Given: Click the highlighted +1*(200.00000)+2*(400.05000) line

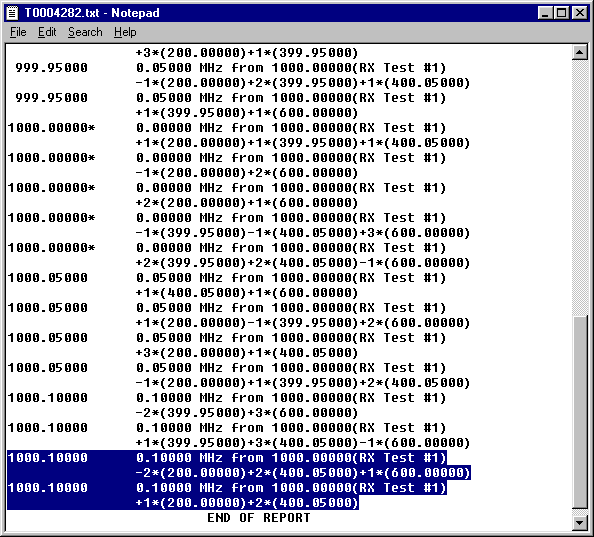Looking at the screenshot, I should tap(247, 503).
